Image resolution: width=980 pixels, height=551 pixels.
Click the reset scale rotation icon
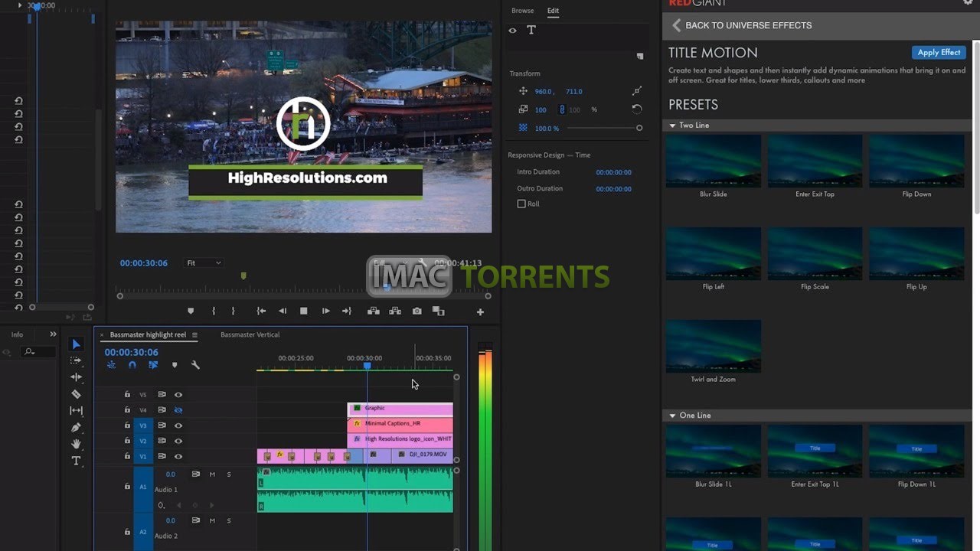point(637,109)
